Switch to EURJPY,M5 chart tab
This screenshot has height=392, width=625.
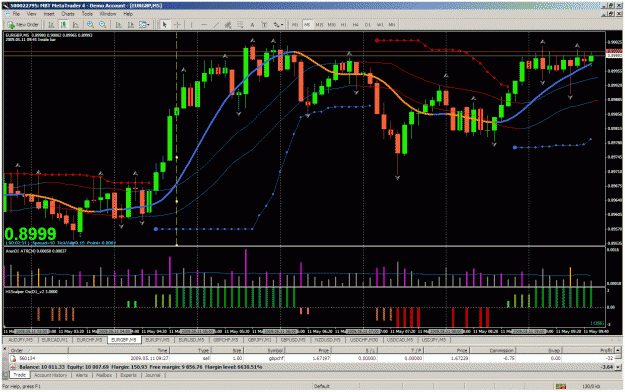(158, 340)
